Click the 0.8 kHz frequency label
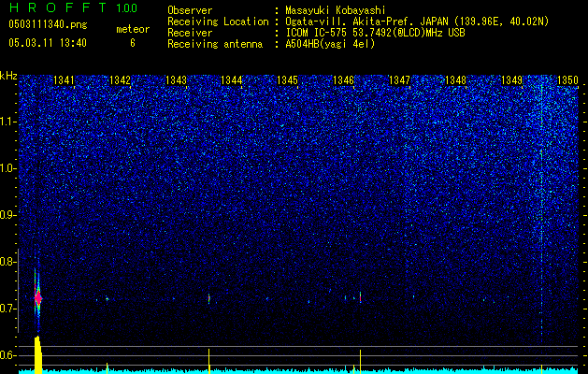This screenshot has height=374, width=588. point(8,262)
